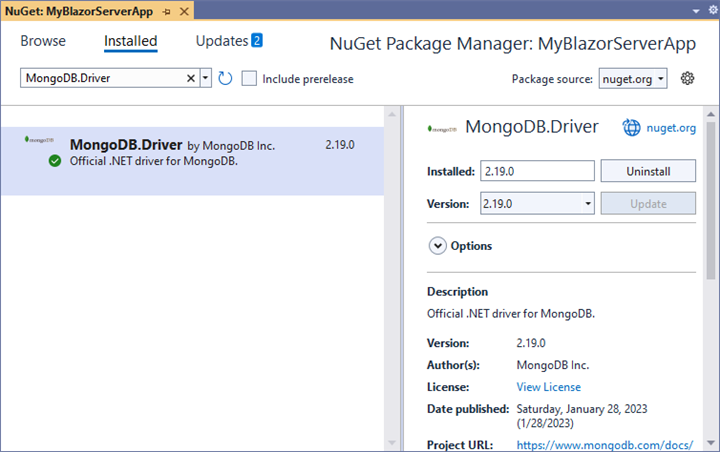Click the MongoDB.Driver title in details pane

click(x=532, y=127)
